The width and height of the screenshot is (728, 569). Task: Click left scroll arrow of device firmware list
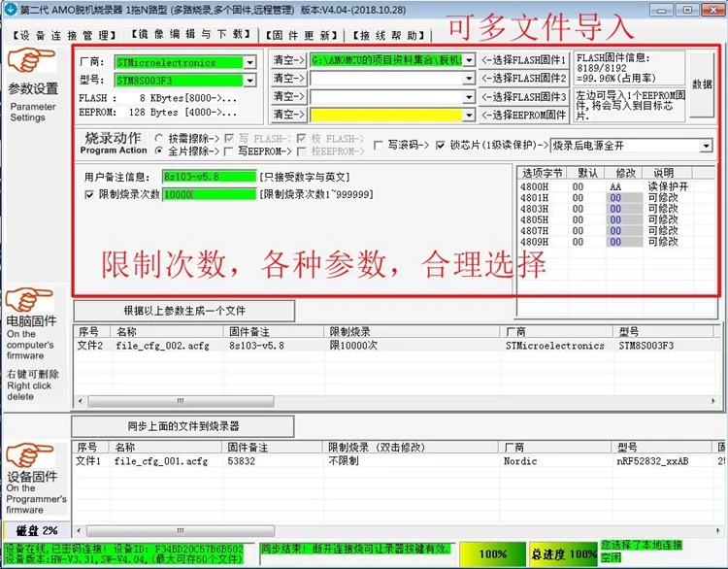tap(79, 530)
